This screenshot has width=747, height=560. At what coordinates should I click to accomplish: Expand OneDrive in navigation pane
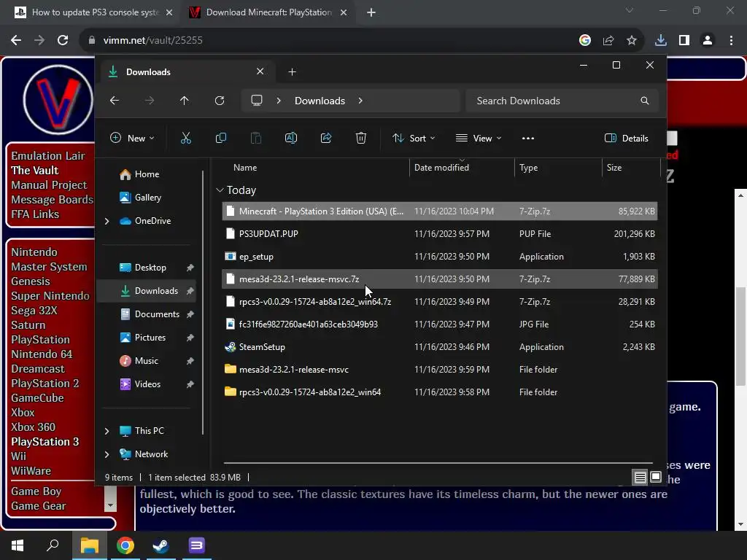pyautogui.click(x=107, y=221)
